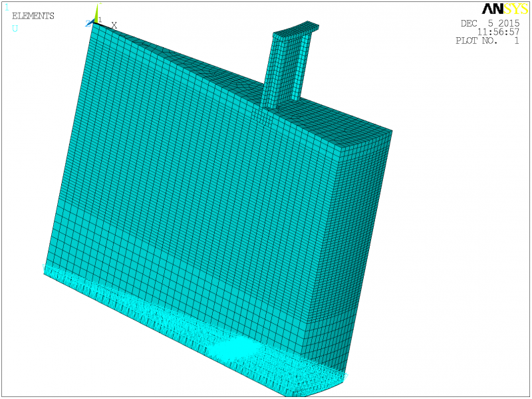Select the ELEMENTS plot label
532x399 pixels.
point(33,16)
